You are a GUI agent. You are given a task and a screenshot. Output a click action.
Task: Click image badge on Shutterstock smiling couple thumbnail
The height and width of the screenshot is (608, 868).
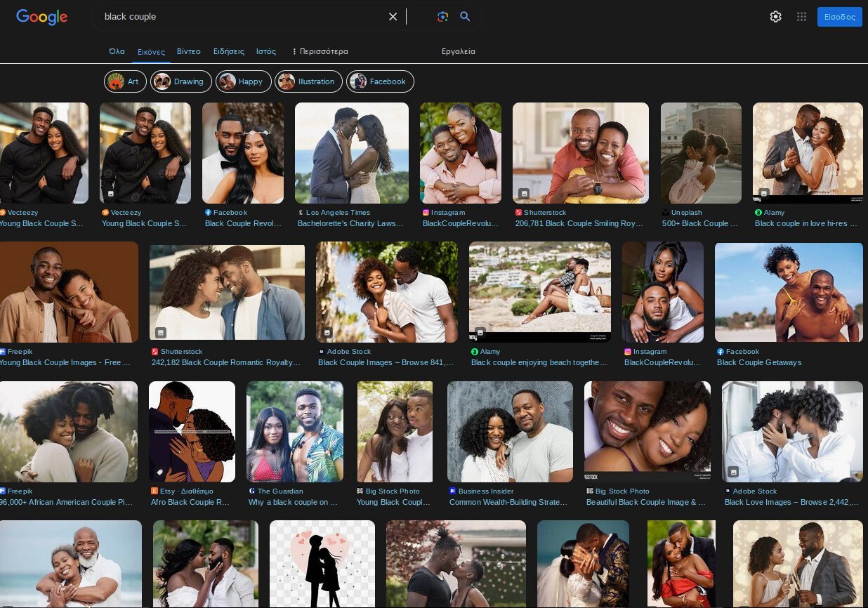click(524, 193)
